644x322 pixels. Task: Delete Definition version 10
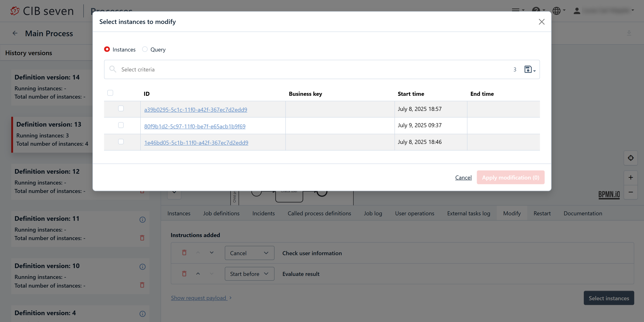pos(142,285)
